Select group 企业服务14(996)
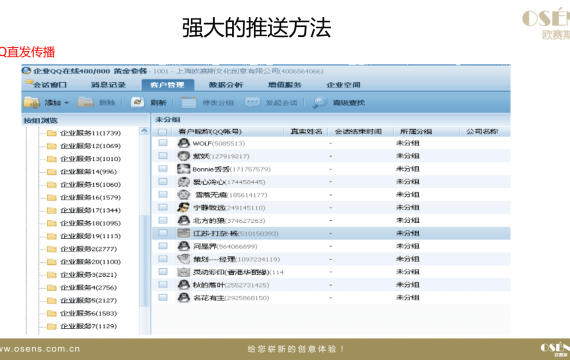This screenshot has height=360, width=570. coord(88,172)
